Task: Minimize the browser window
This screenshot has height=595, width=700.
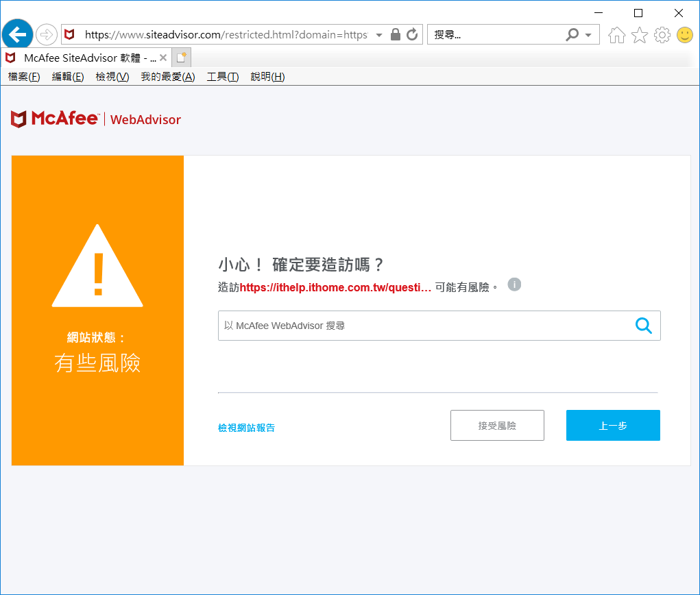Action: point(599,13)
